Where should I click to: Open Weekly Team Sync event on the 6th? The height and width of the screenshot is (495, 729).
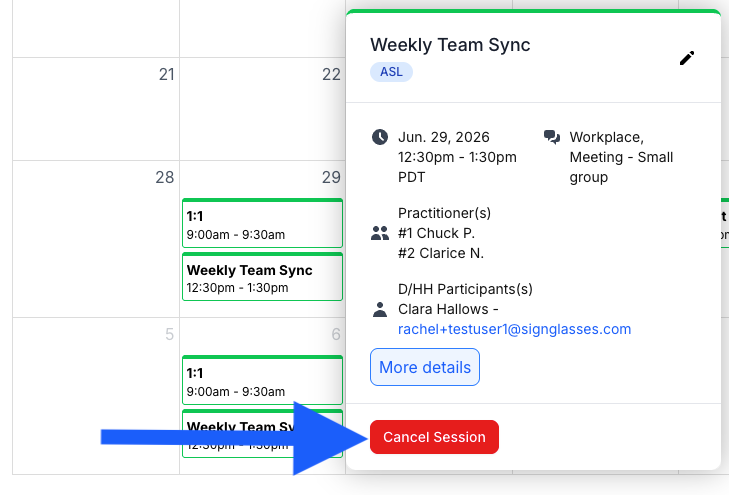pos(262,433)
